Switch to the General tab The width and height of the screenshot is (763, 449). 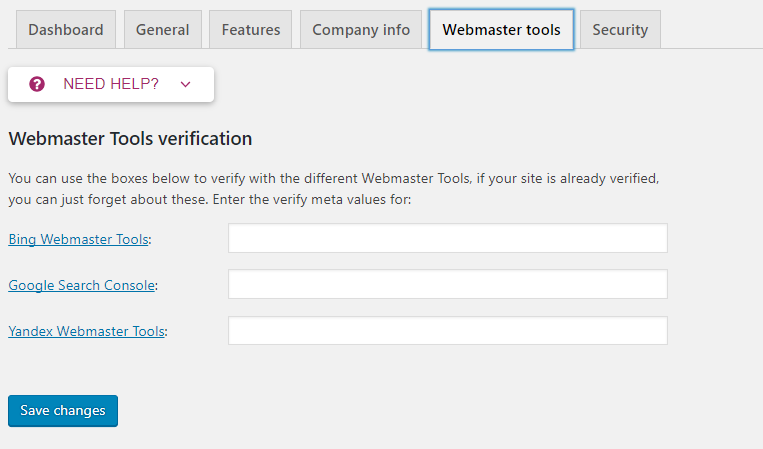click(163, 30)
